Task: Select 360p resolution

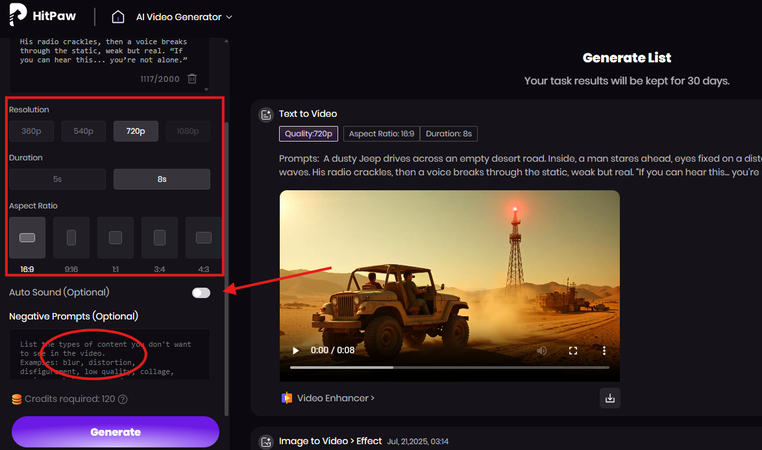Action: point(31,131)
